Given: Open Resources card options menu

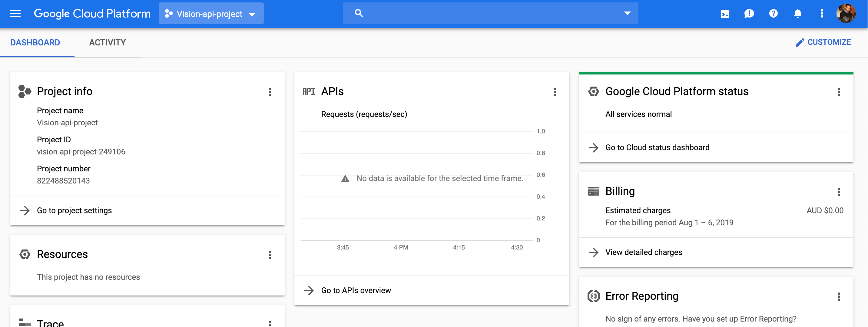Looking at the screenshot, I should (270, 255).
